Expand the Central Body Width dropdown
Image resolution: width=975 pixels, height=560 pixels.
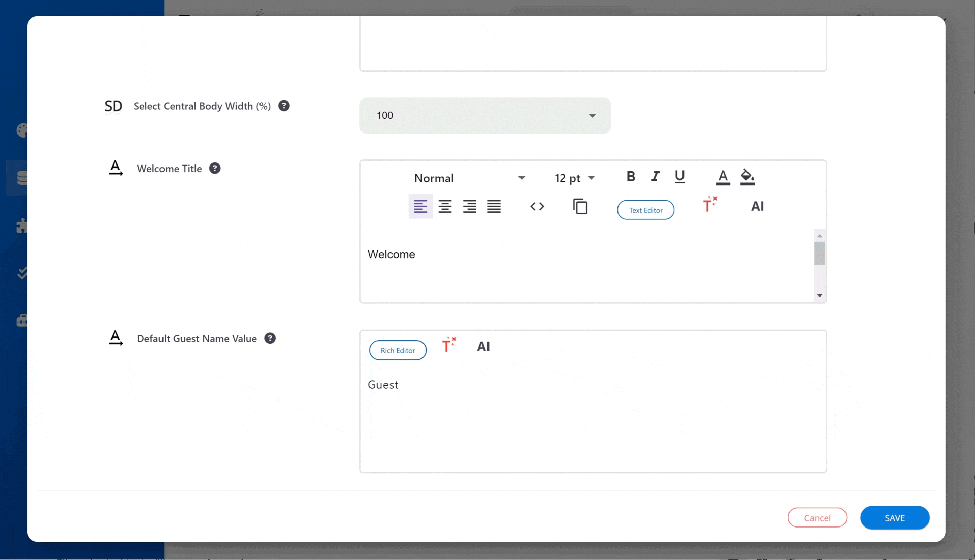(x=591, y=115)
